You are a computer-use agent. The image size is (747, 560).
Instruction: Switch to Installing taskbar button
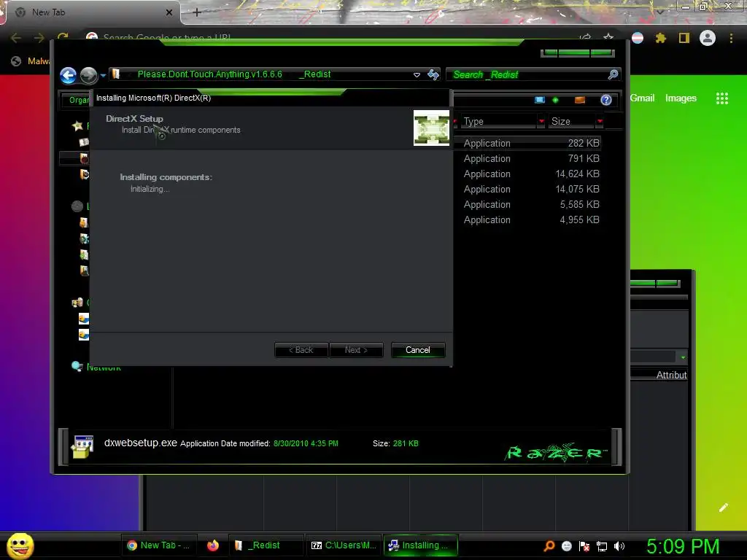[x=420, y=545]
